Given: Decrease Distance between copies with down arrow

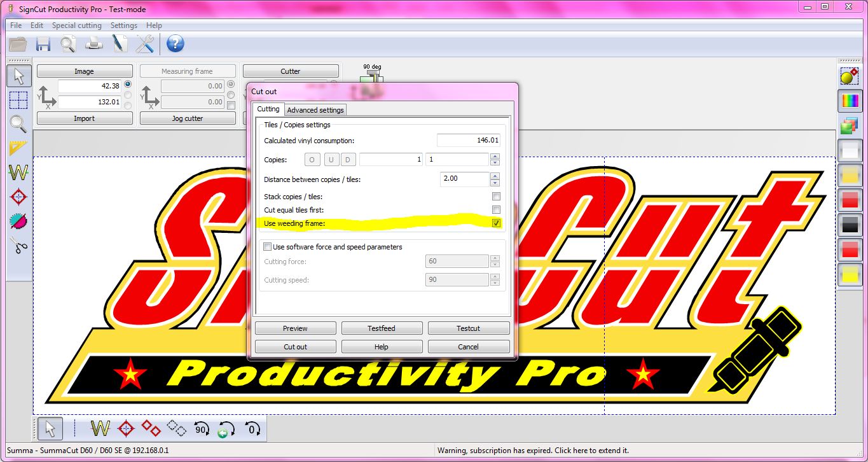Looking at the screenshot, I should point(495,183).
